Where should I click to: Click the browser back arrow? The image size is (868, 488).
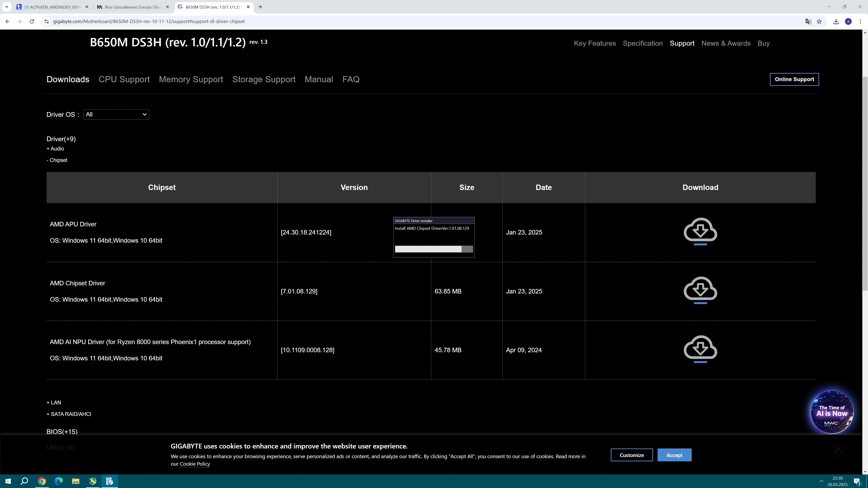[x=7, y=21]
